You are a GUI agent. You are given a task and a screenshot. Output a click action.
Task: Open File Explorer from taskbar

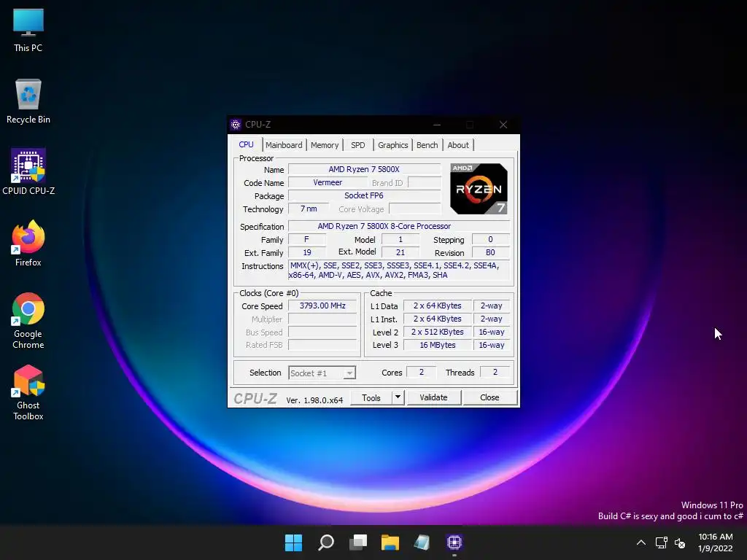click(x=390, y=542)
